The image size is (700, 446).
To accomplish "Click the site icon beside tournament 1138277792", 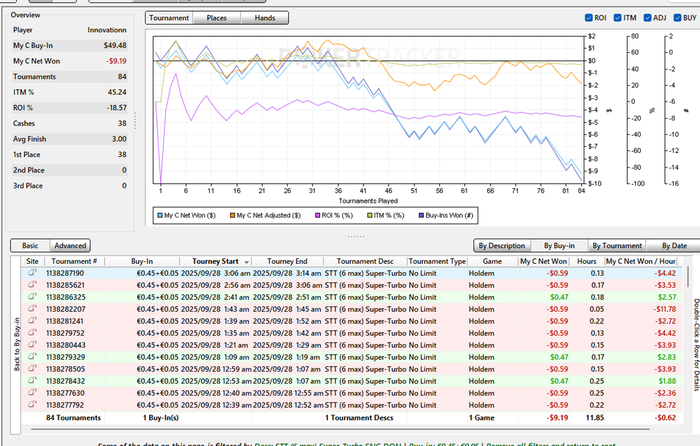I will click(x=32, y=404).
